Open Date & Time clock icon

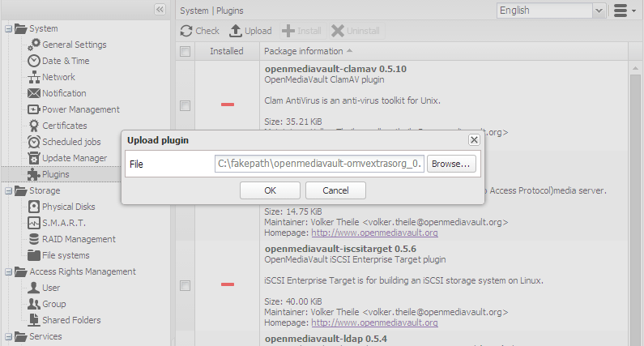point(34,61)
